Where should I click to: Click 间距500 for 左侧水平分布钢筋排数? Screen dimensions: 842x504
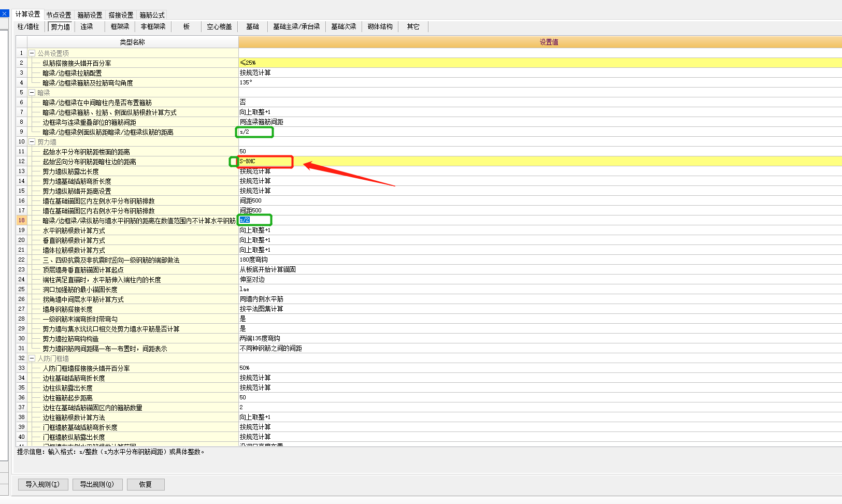(x=540, y=200)
